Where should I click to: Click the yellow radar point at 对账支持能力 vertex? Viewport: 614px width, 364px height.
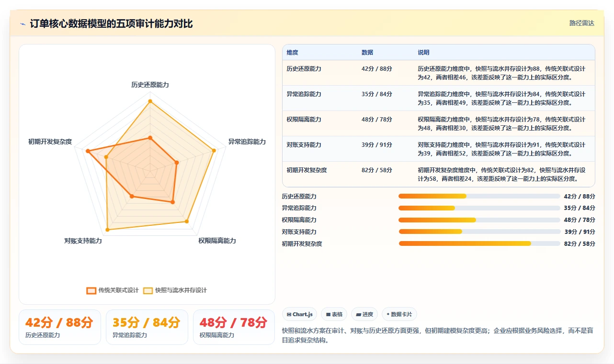click(107, 230)
